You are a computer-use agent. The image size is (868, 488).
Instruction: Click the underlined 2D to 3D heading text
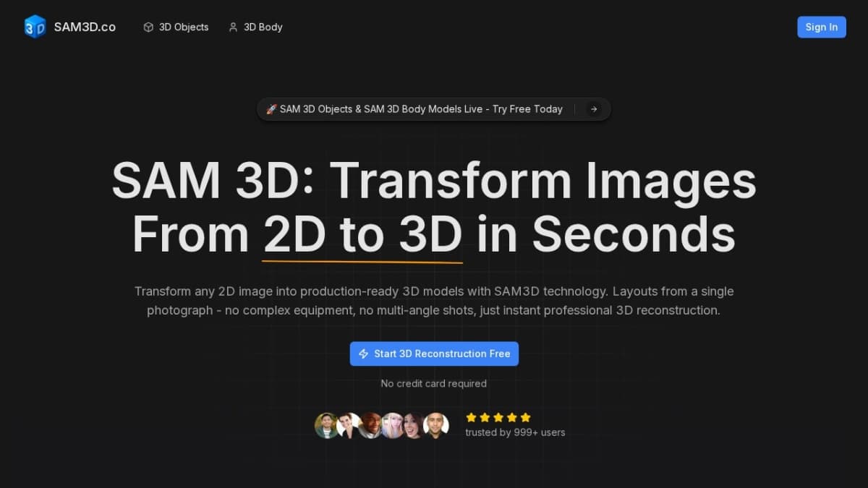[362, 234]
